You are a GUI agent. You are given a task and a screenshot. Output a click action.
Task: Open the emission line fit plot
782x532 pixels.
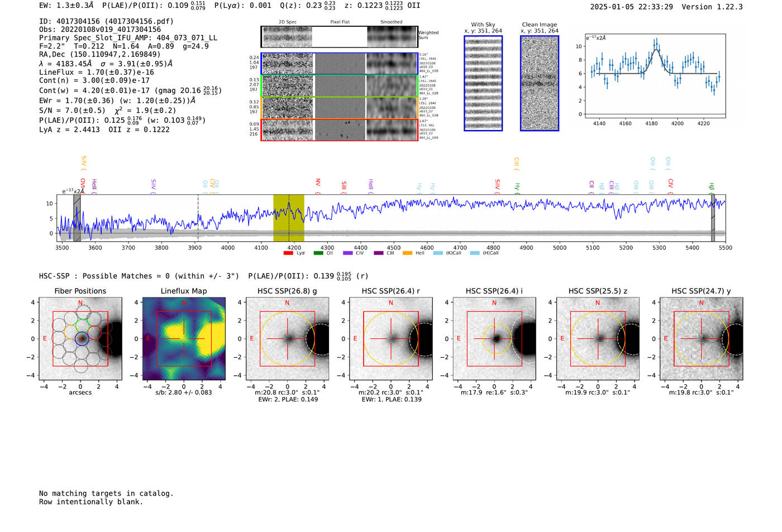(x=655, y=75)
